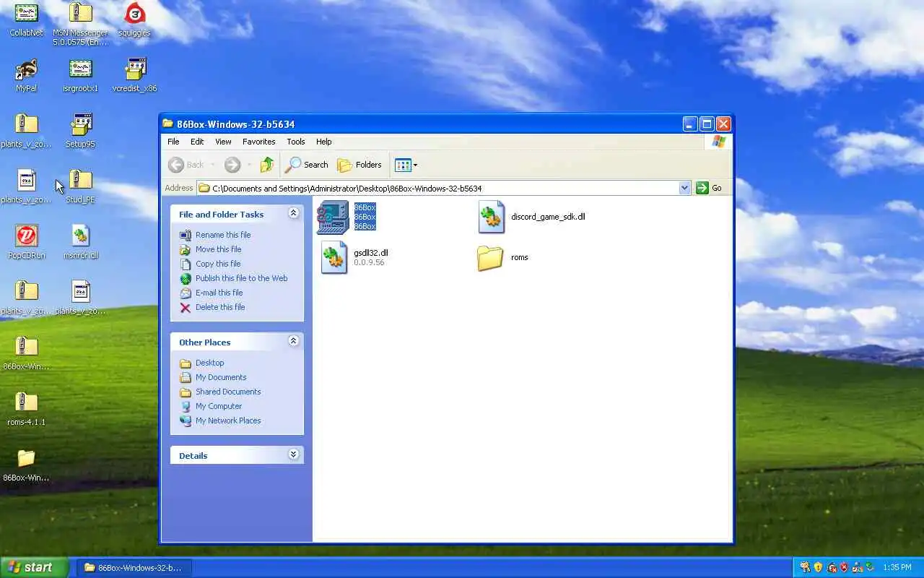Open the Views dropdown in toolbar
This screenshot has width=924, height=578.
point(406,165)
